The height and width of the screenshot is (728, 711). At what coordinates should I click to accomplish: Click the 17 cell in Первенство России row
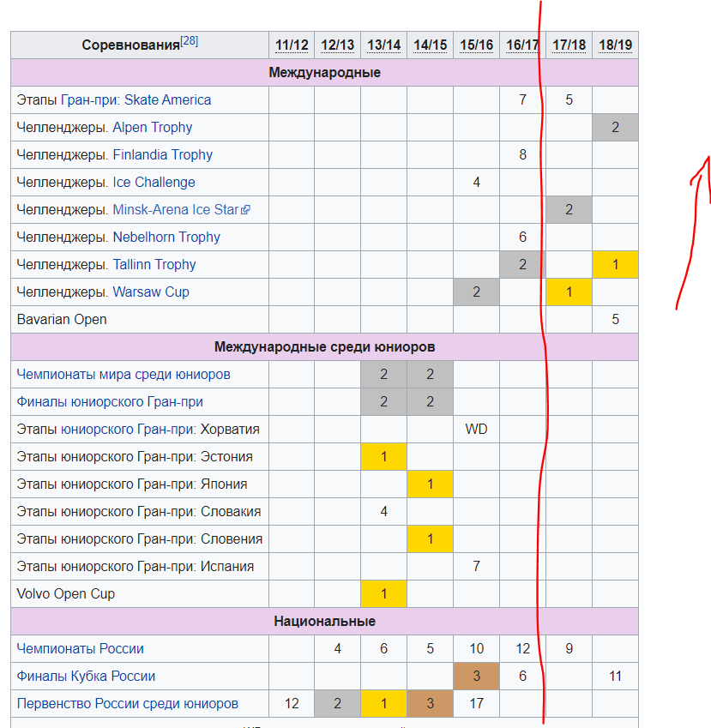(477, 703)
